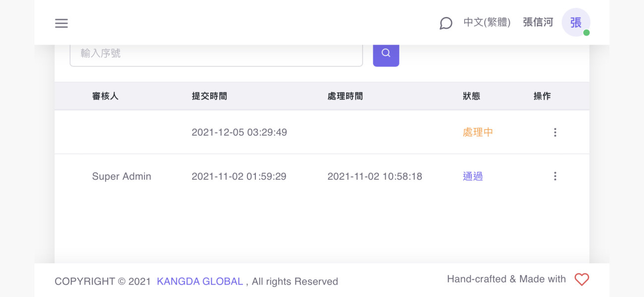Open the chat messages icon
This screenshot has width=644, height=297.
(446, 23)
